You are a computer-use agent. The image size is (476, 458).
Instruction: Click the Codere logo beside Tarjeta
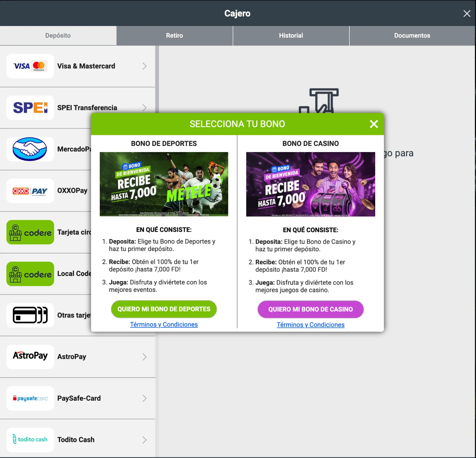coord(30,232)
